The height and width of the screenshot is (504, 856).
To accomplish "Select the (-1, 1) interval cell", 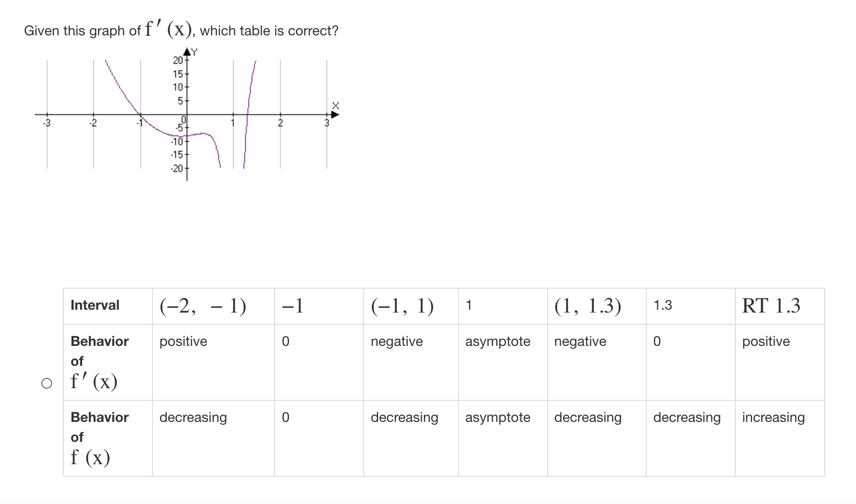I will [x=402, y=305].
